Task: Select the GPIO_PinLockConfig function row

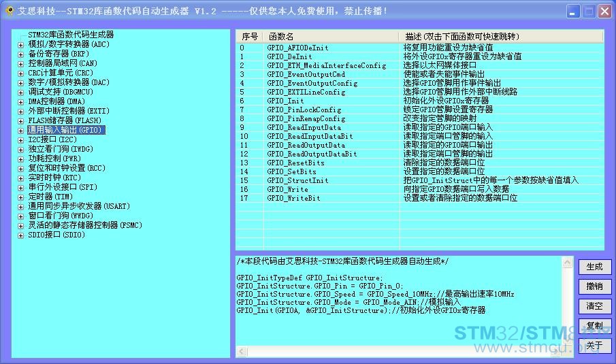Action: (x=419, y=110)
